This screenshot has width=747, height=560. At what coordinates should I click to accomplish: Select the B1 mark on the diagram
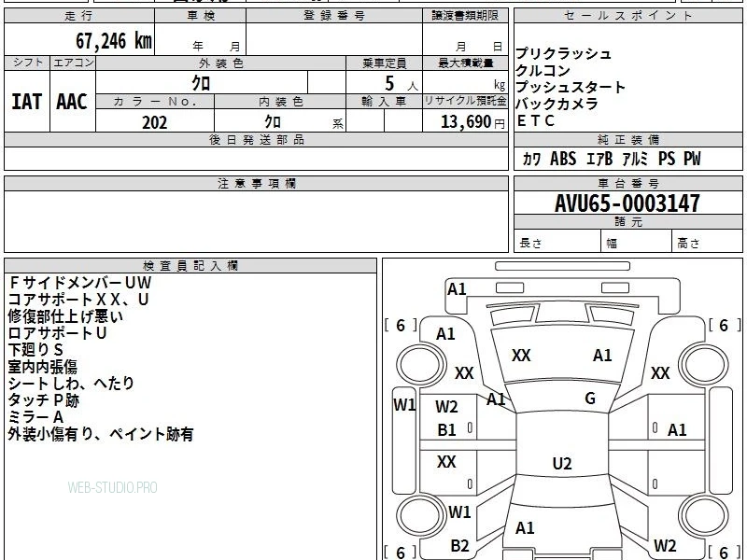coord(447,430)
